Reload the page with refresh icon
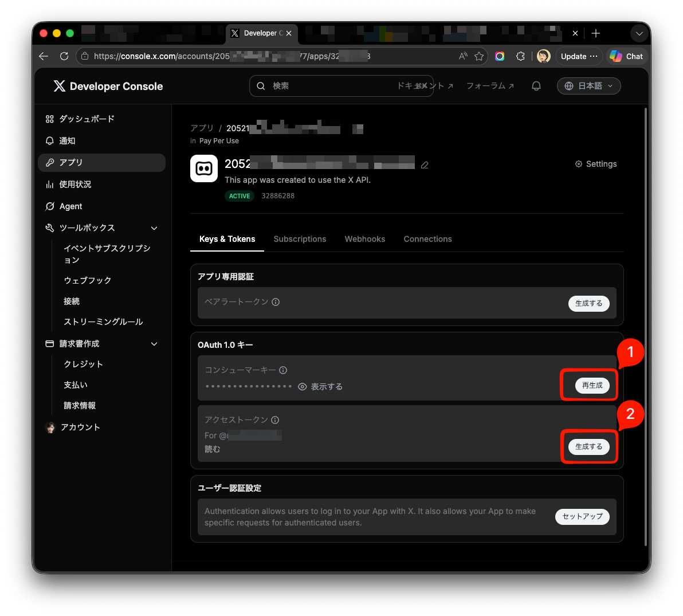 pyautogui.click(x=64, y=56)
